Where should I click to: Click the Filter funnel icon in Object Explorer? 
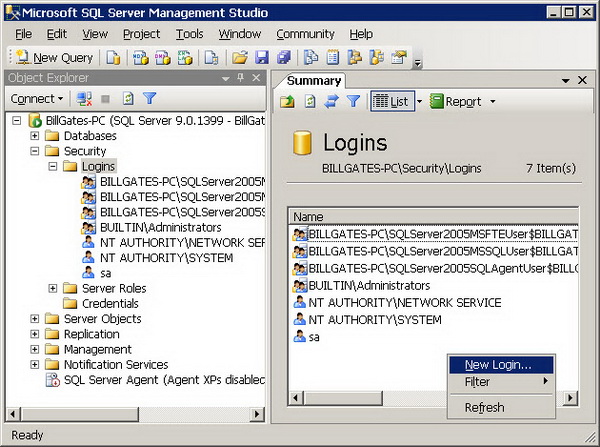[x=149, y=99]
